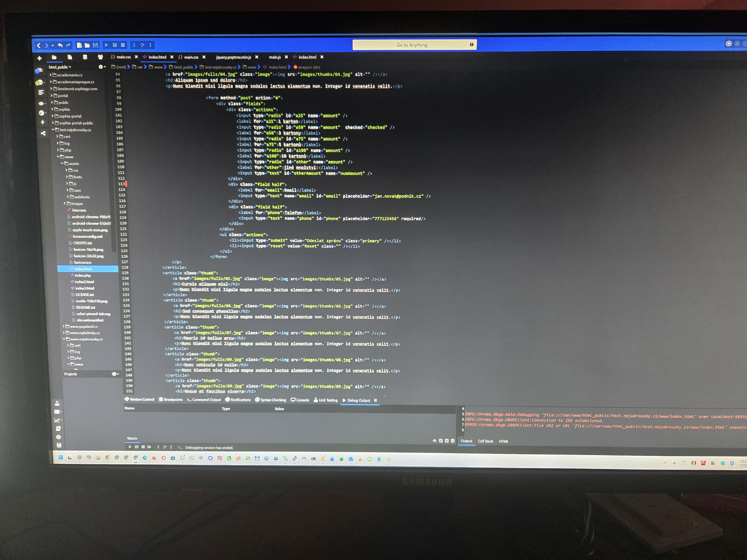Collapse the test.nejubrousky.cz folder
The height and width of the screenshot is (560, 747).
53,130
